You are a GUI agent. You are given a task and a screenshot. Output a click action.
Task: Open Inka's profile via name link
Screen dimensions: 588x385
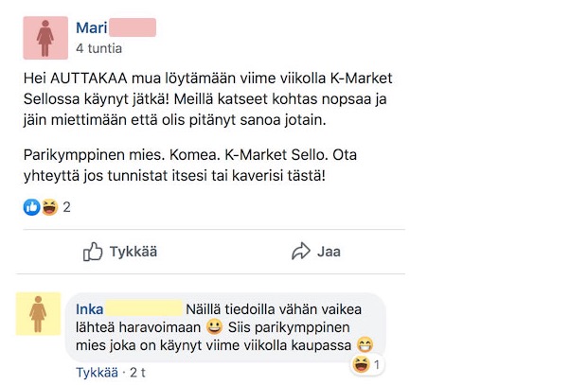pyautogui.click(x=88, y=306)
